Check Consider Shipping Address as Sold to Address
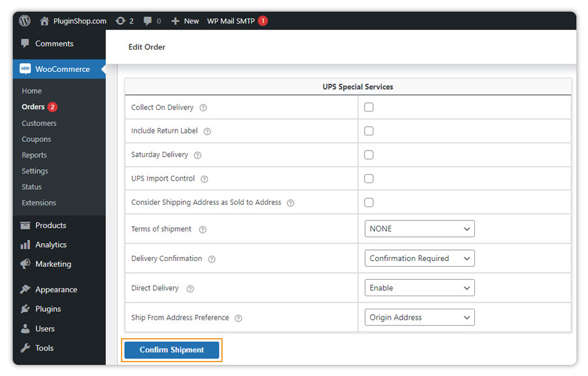588x376 pixels. point(369,203)
